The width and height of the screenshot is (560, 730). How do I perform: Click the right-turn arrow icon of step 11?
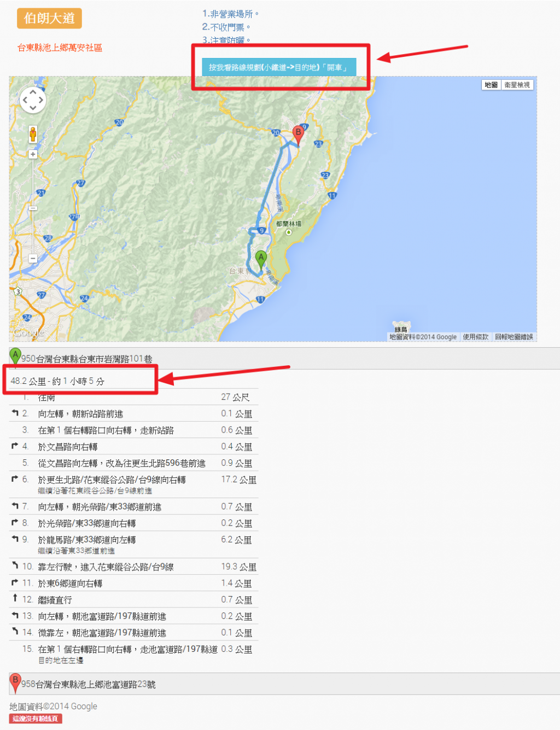click(x=15, y=582)
